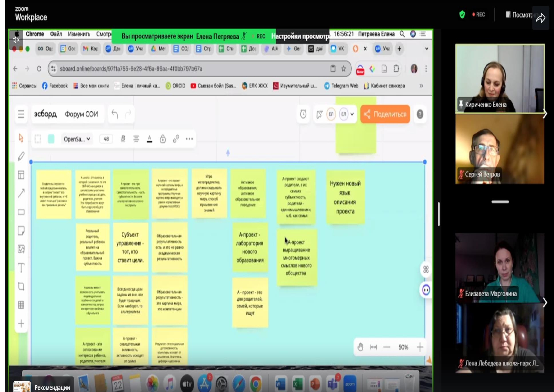
Task: Open the Telegram Web bookmark
Action: tap(341, 86)
